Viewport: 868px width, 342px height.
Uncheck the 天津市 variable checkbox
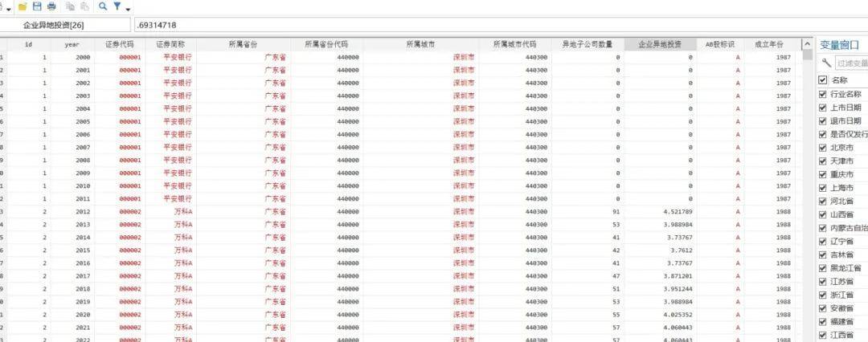pyautogui.click(x=823, y=161)
